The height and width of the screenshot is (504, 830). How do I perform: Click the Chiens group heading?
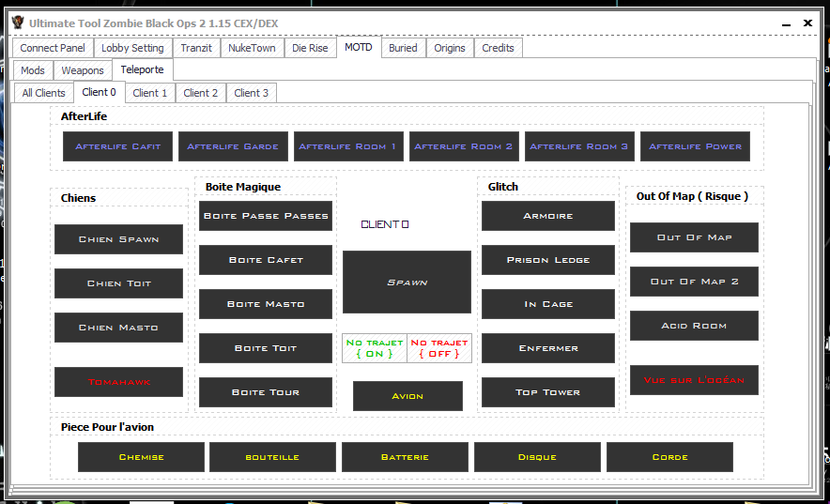pos(78,198)
